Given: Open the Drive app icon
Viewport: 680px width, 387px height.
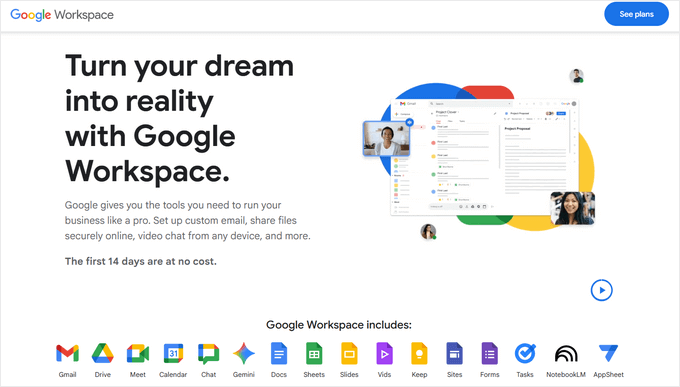Looking at the screenshot, I should click(x=103, y=353).
